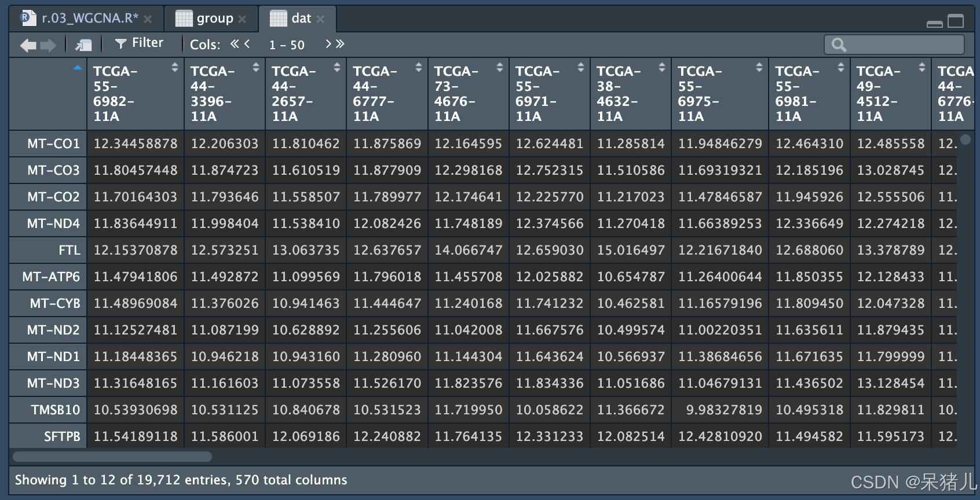Edit the column range 1 - 50 field

pos(287,45)
